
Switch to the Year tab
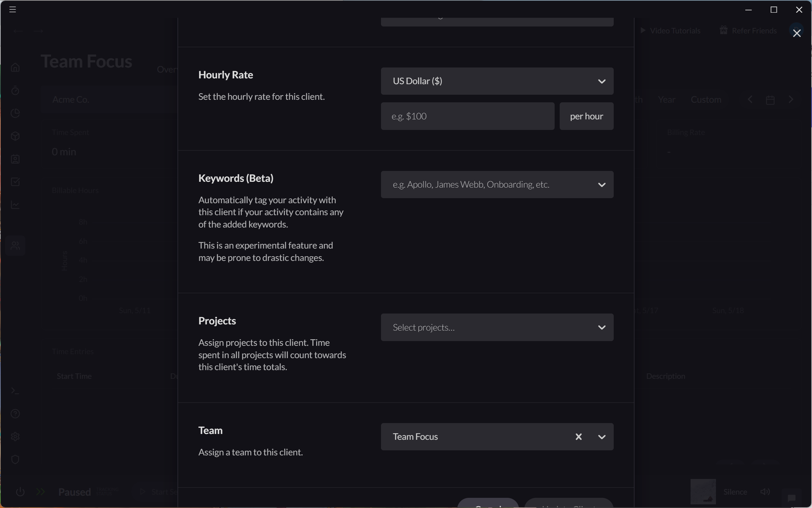tap(666, 99)
